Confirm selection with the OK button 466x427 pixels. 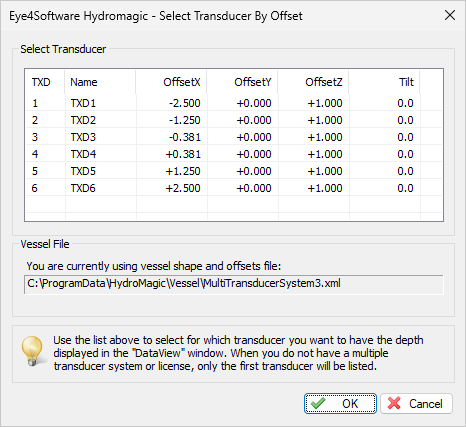340,404
